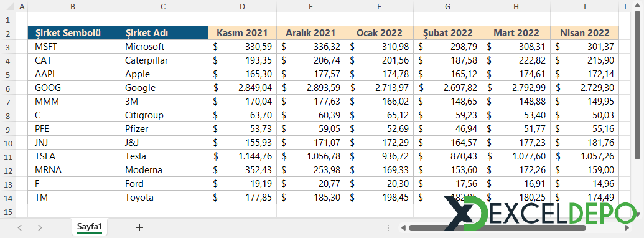The image size is (644, 238).
Task: Select Microsoft's Aralık 2021 price cell
Action: [311, 47]
